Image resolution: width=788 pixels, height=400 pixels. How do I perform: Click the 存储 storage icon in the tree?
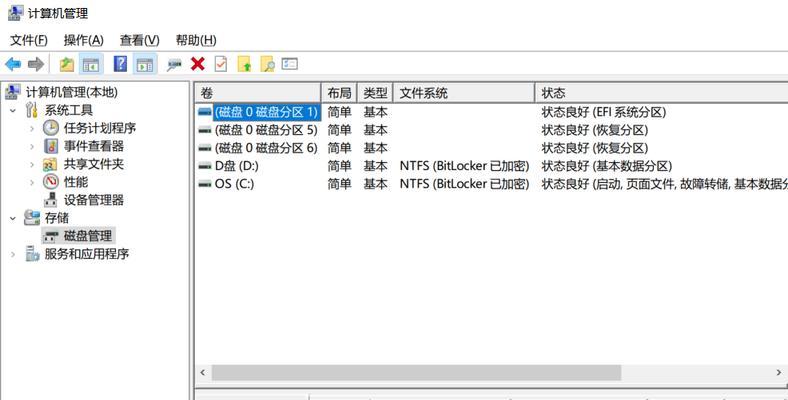point(32,218)
